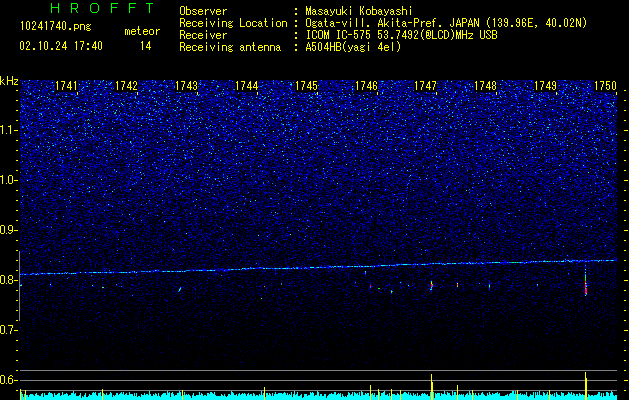Viewport: 629px width, 400px height.
Task: Select the Ogata-vill. Akita-Pref. JAPAN location text
Action: (445, 23)
